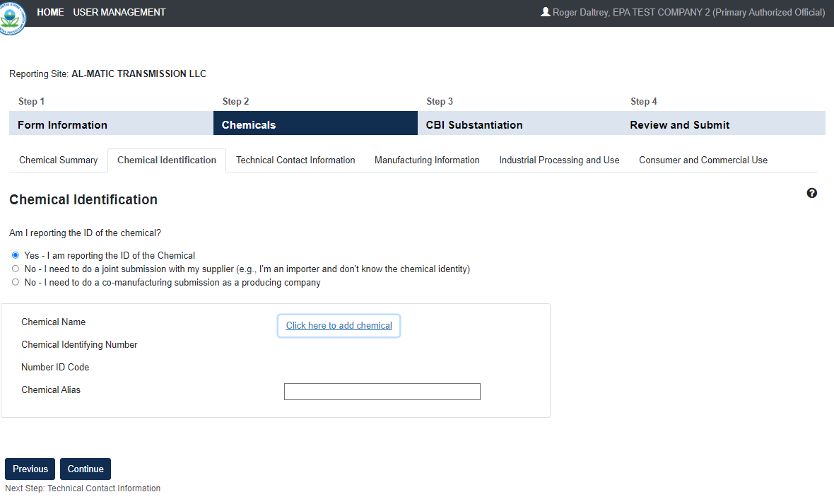Screen dimensions: 834x504
Task: Click the 'Next Step: Technical Contact Information' text
Action: pos(83,488)
